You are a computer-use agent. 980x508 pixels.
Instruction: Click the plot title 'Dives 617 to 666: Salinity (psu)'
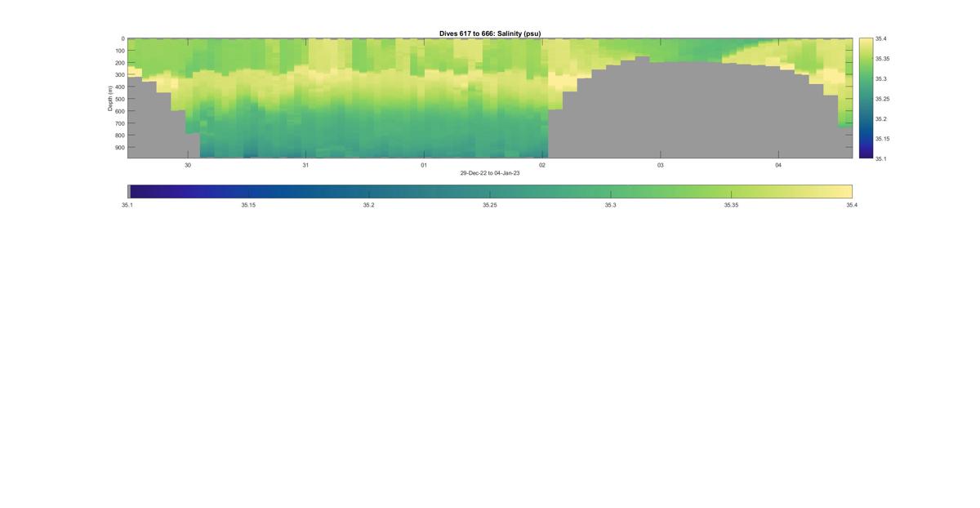[490, 33]
